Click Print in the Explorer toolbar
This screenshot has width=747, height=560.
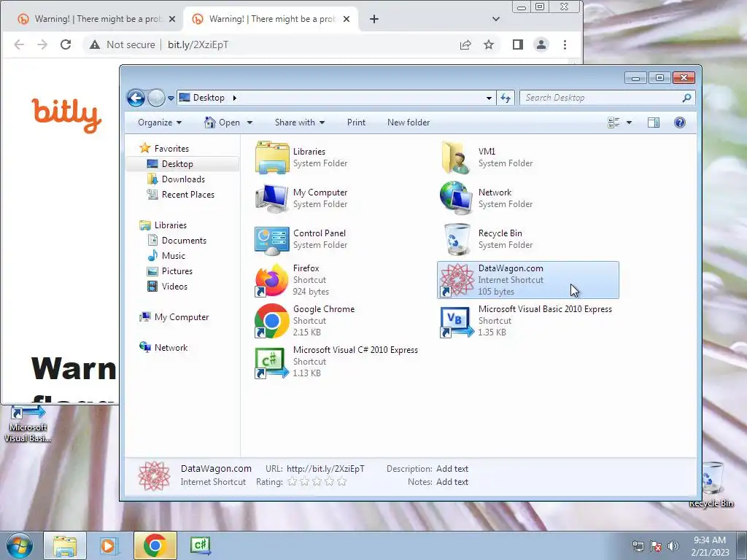point(356,122)
